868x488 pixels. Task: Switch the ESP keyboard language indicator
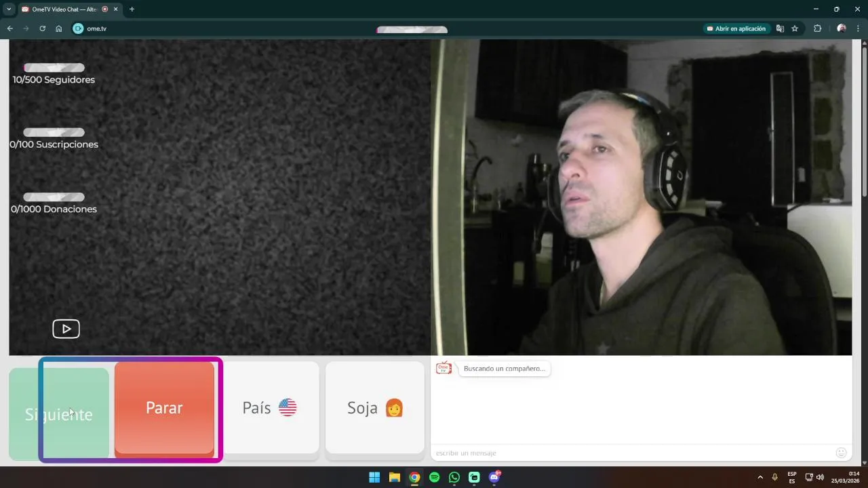click(x=792, y=477)
